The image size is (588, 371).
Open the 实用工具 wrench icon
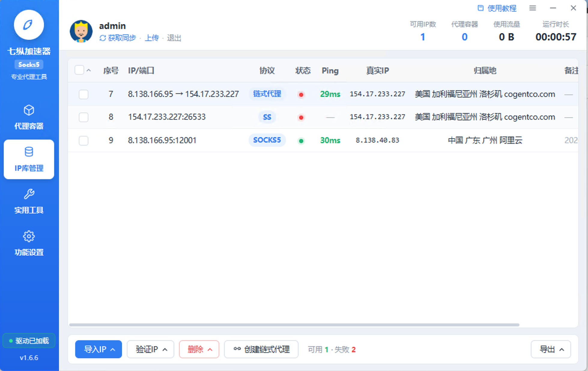tap(29, 194)
